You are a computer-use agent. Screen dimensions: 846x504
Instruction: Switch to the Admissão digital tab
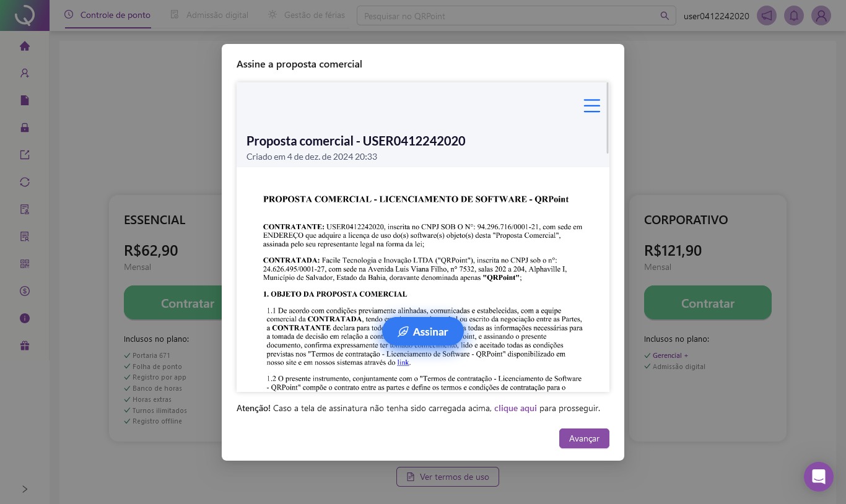(x=209, y=15)
